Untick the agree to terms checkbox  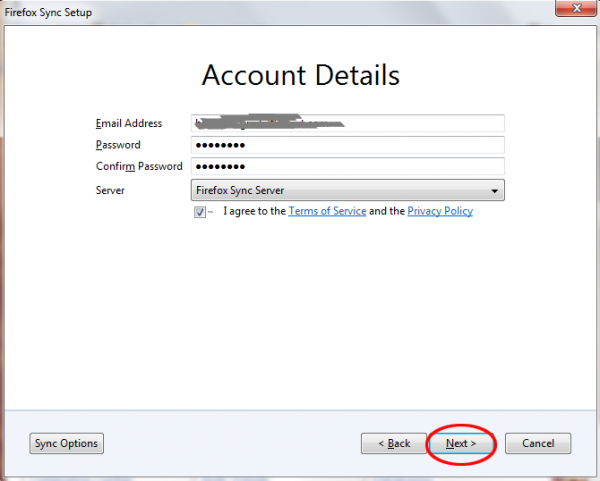click(x=200, y=212)
